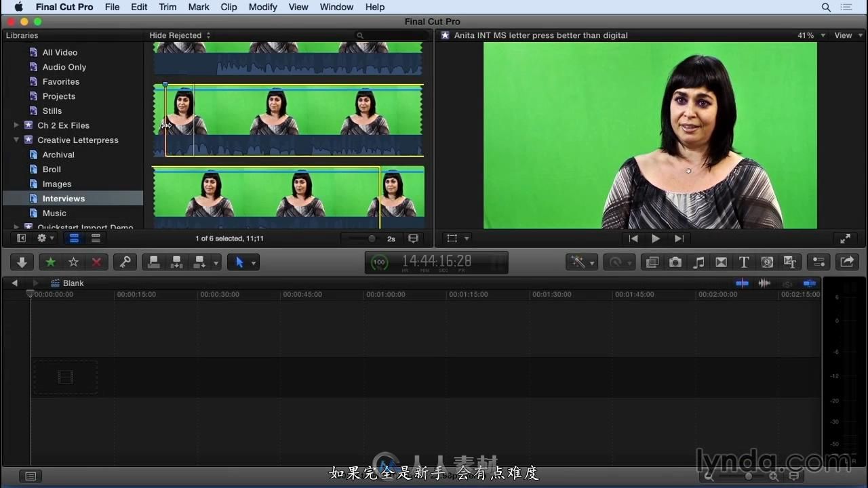Play the clip in the viewer

[x=656, y=239]
